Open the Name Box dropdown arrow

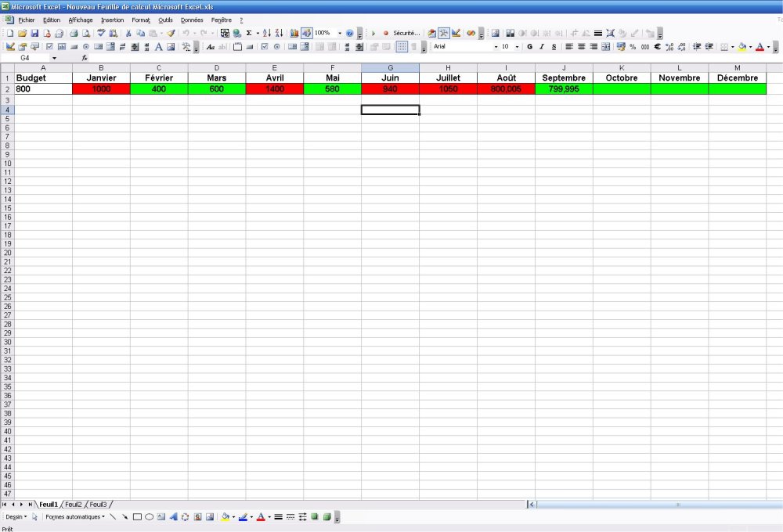[x=54, y=58]
